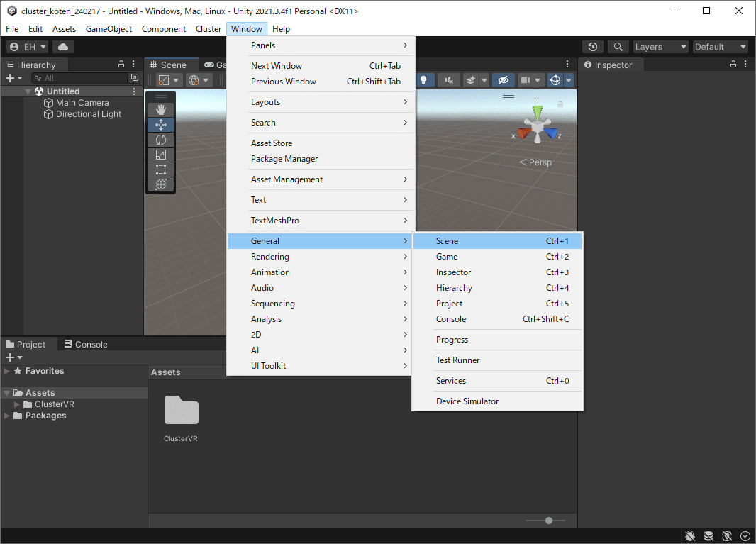
Task: Click the status bar cache server icon
Action: pos(708,535)
